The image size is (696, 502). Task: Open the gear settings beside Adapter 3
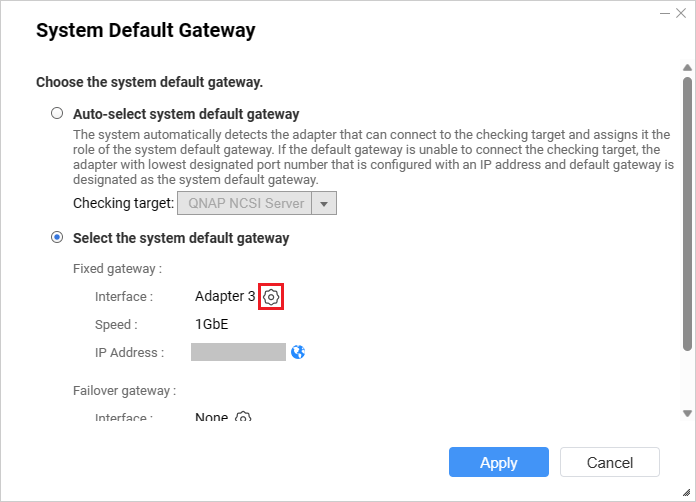(271, 296)
